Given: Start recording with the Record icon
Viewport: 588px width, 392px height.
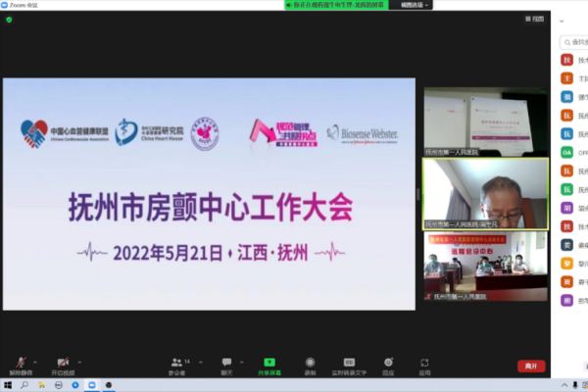Looking at the screenshot, I should (310, 364).
